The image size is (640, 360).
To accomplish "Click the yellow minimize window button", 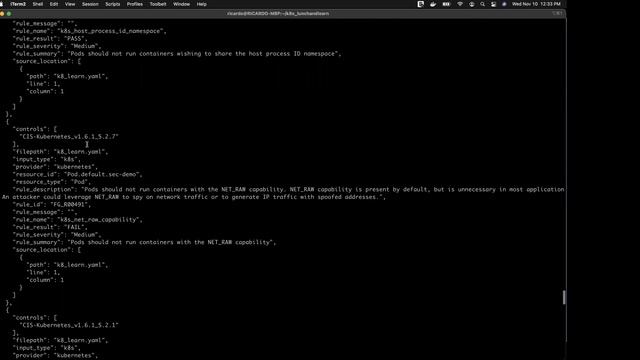I will 2,13.
